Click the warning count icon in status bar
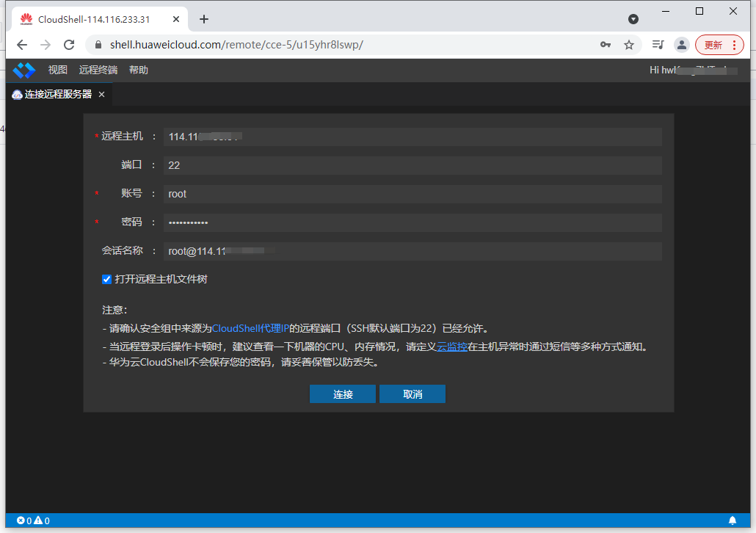Viewport: 756px width, 533px height. [38, 521]
